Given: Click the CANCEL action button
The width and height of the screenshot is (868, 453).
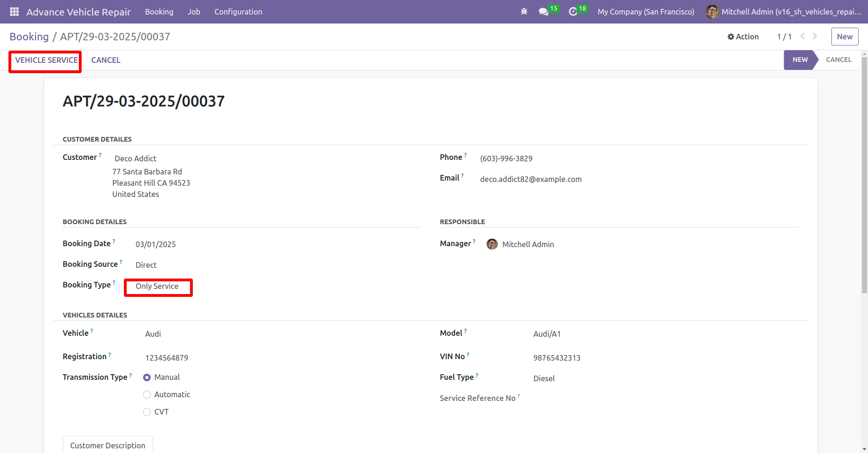Looking at the screenshot, I should pyautogui.click(x=106, y=60).
